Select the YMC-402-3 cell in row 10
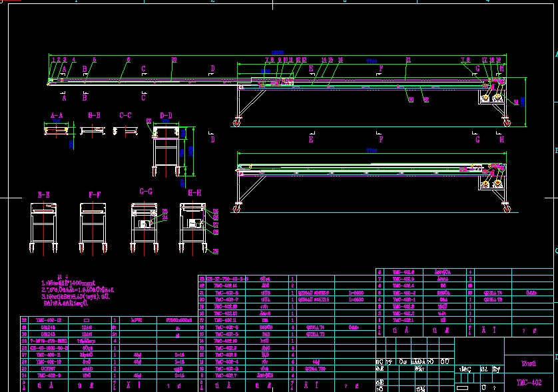Screen dimensions: 558x392 226,369
